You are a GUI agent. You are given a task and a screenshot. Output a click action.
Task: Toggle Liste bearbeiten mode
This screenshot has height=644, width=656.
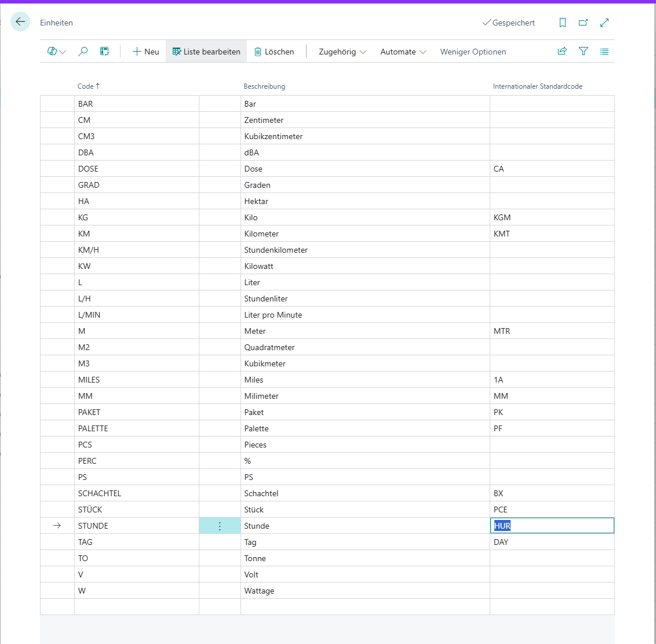206,51
